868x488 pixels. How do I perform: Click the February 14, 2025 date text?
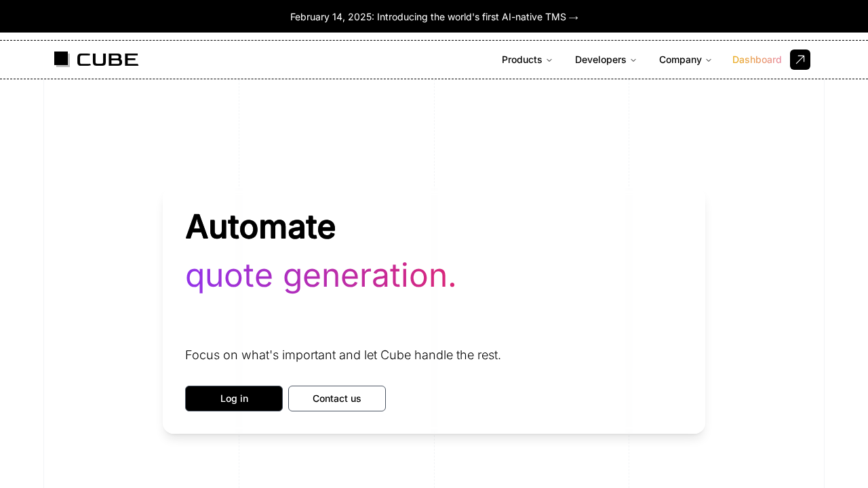pos(331,17)
